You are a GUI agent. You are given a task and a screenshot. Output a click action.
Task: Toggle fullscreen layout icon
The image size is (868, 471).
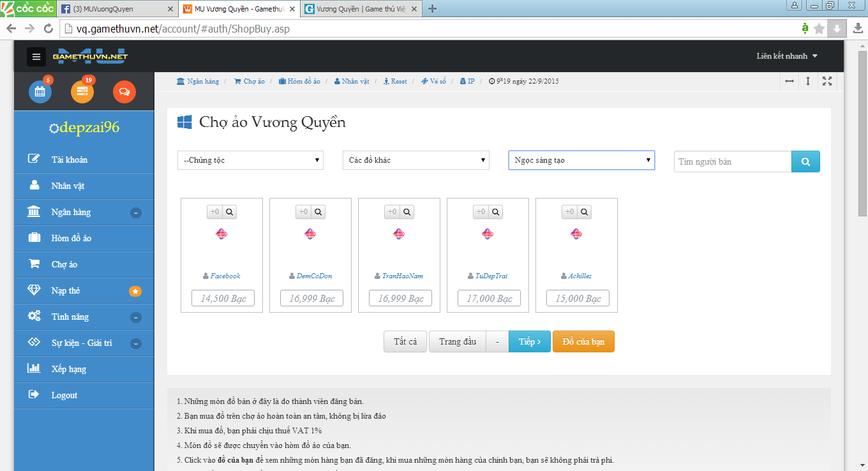coord(827,81)
